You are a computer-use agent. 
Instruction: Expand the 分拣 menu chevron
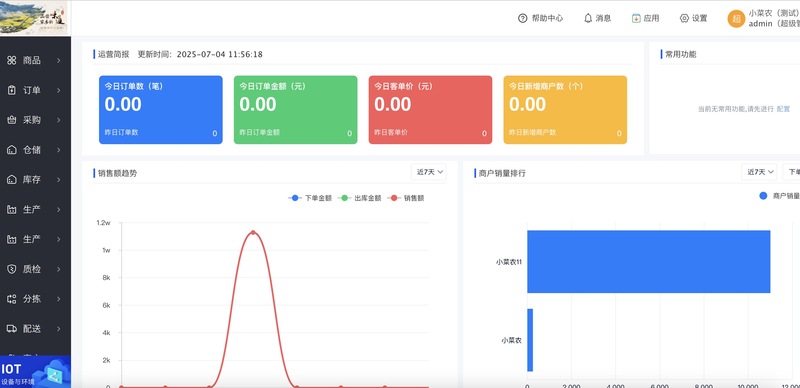59,299
